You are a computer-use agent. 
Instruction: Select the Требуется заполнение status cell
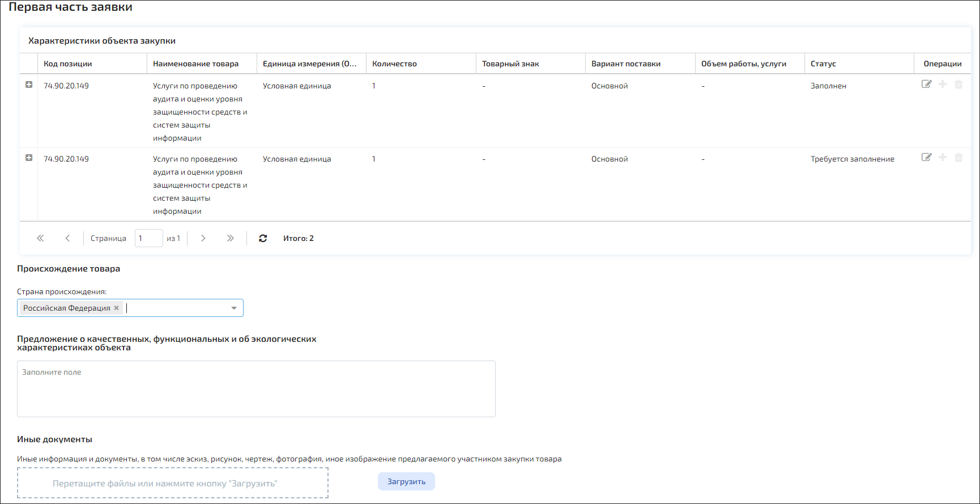[x=853, y=159]
